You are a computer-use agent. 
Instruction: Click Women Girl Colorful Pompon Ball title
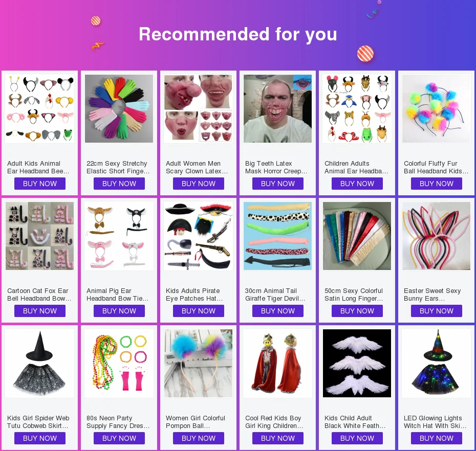click(x=196, y=422)
